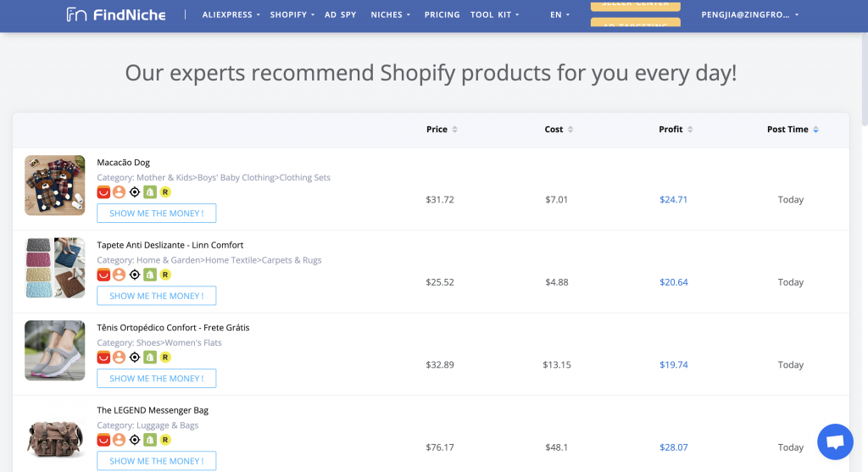Open Tapete Anti Deslizante - Linn Comfort title

coord(170,245)
